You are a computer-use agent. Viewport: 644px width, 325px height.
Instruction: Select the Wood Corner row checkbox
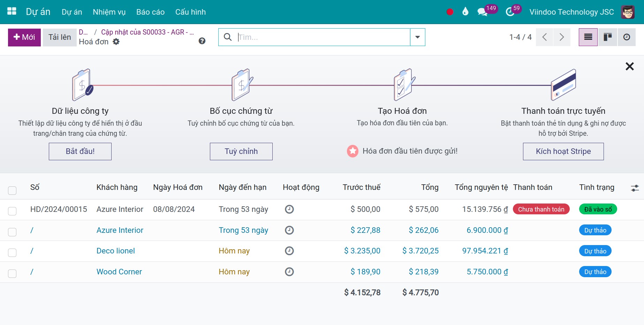(x=12, y=274)
